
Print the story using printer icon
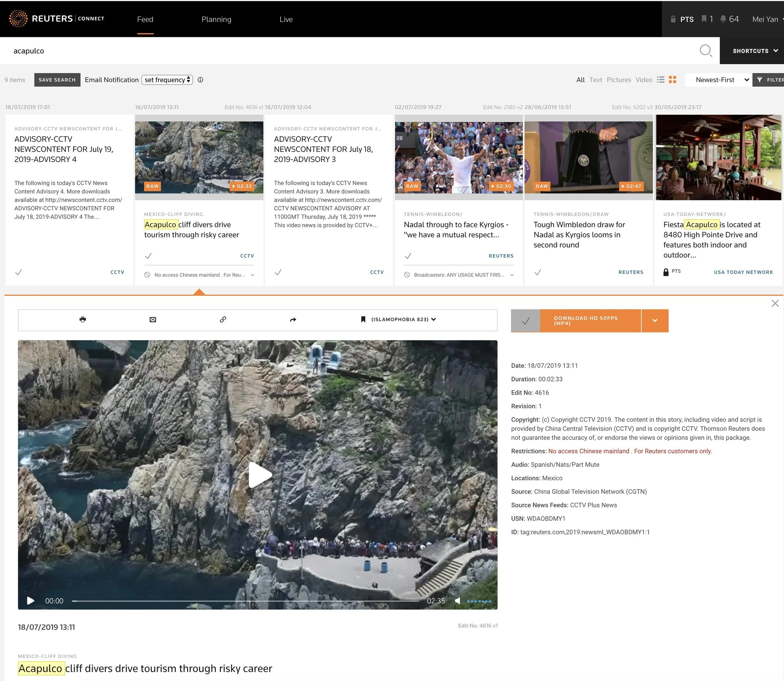point(82,319)
